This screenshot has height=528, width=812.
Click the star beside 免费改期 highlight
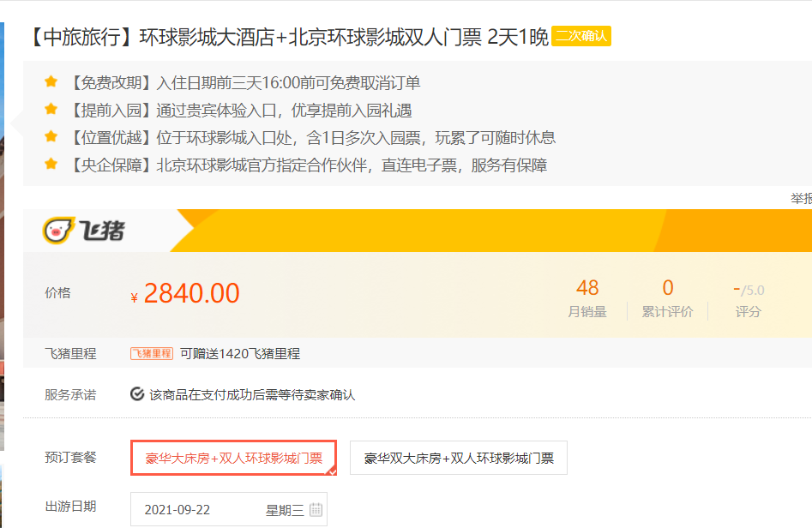[x=51, y=81]
